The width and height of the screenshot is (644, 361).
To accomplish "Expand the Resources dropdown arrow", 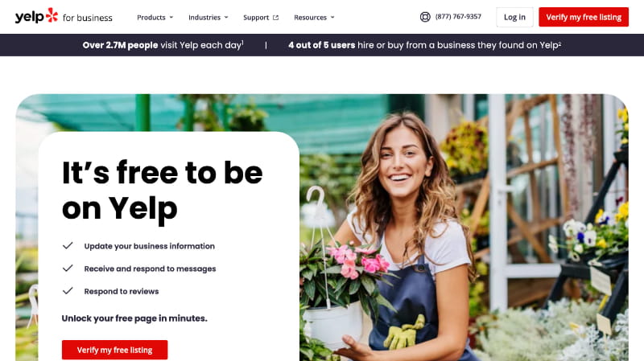I will point(332,17).
